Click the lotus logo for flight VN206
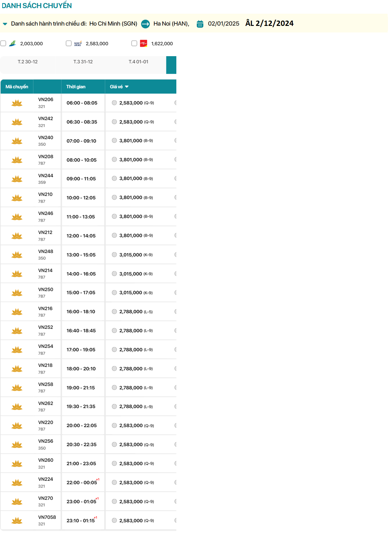392x536 pixels. (17, 103)
